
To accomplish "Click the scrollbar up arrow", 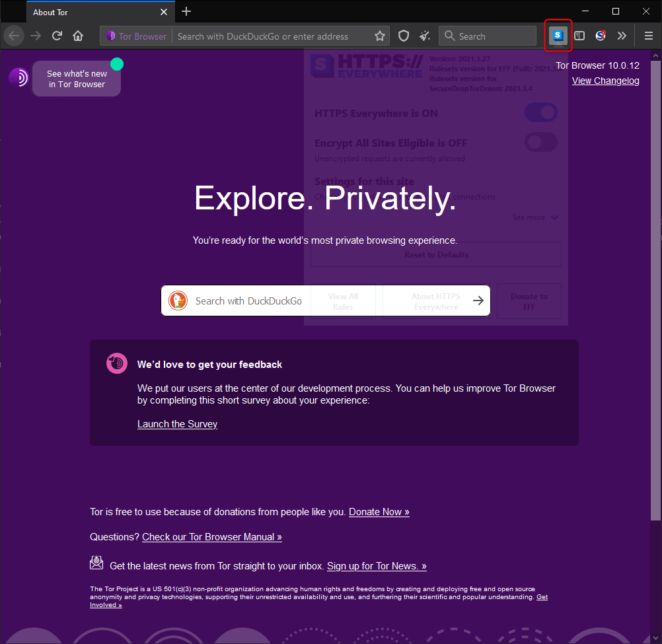I will 655,55.
